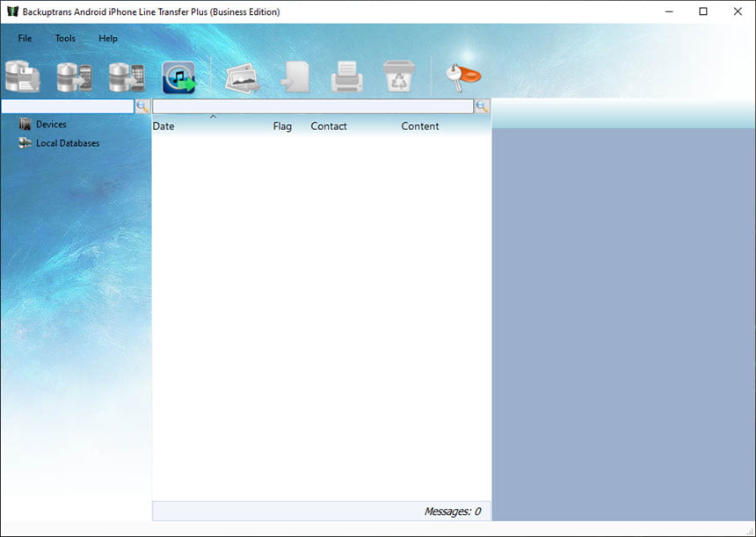Click the Flag column header

tap(282, 127)
